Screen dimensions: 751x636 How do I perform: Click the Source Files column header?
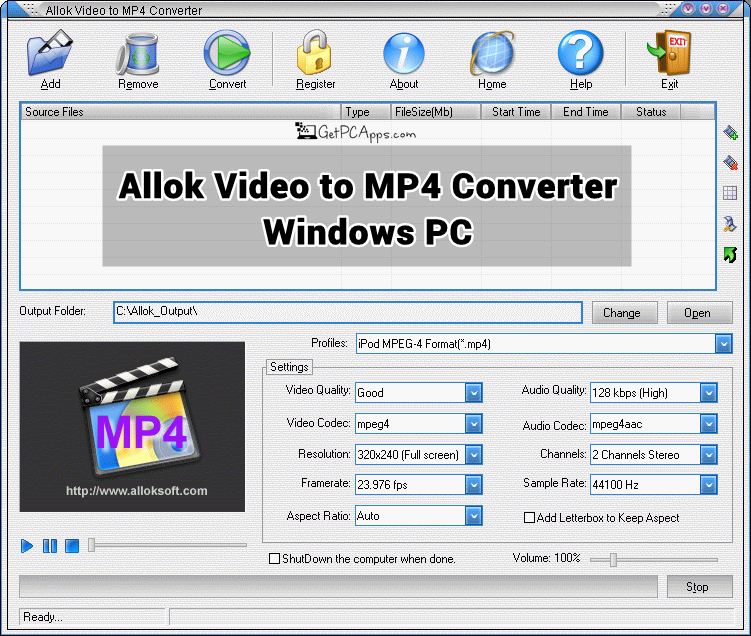pyautogui.click(x=181, y=112)
